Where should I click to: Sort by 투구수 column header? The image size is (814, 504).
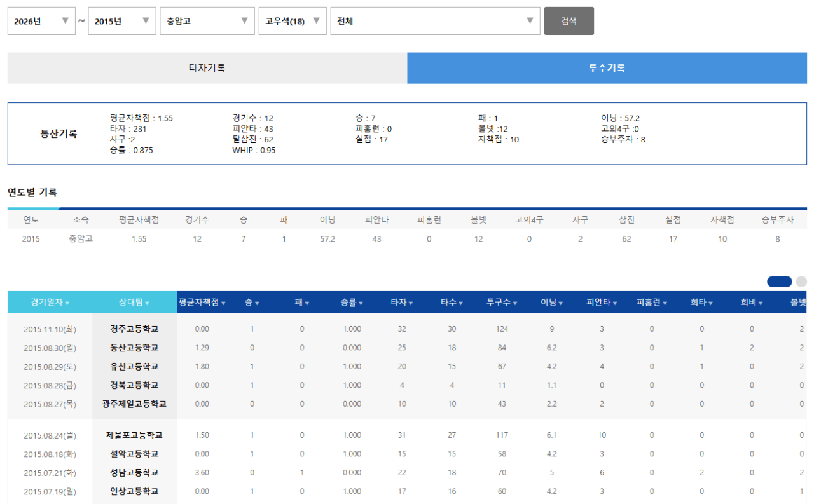pyautogui.click(x=502, y=303)
